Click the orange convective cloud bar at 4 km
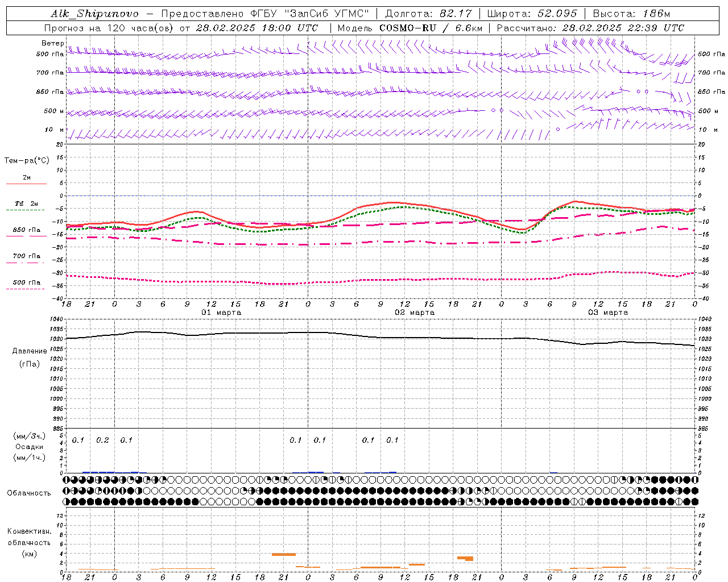The width and height of the screenshot is (728, 582). coord(283,554)
